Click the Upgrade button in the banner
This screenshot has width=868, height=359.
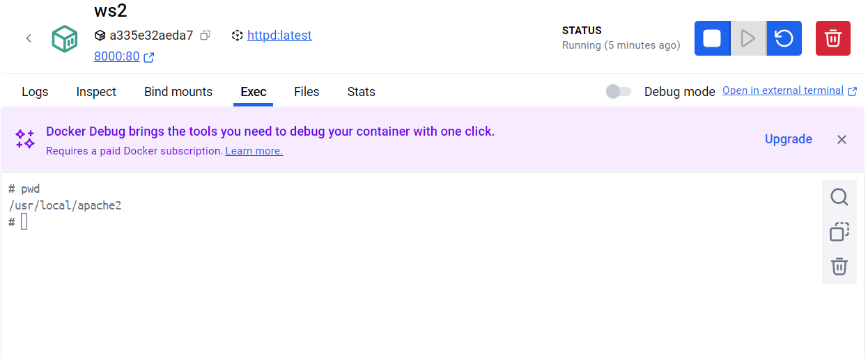pos(789,139)
